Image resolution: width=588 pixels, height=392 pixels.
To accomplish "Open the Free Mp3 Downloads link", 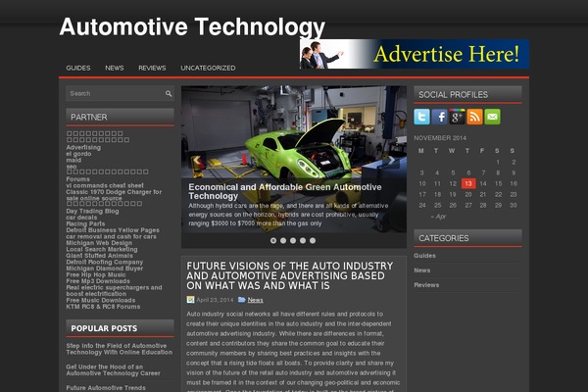I will point(98,281).
